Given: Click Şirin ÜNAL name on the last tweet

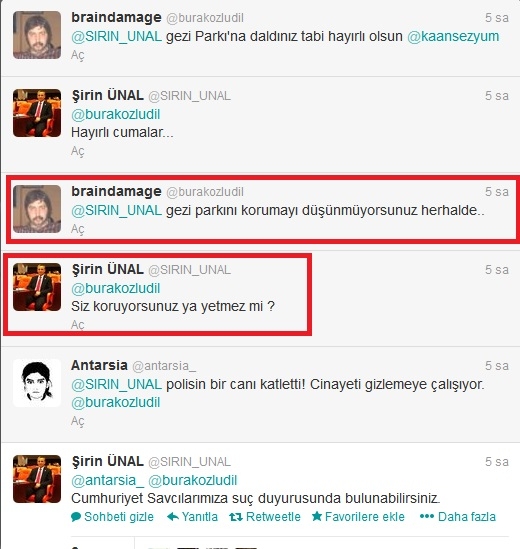Looking at the screenshot, I should coord(108,461).
